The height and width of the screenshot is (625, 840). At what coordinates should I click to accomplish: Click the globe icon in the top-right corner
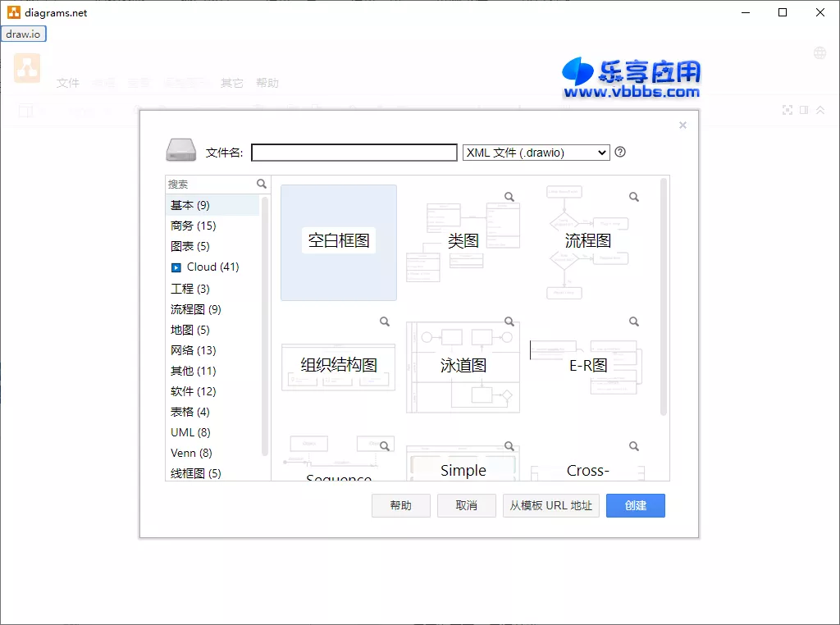coord(819,52)
